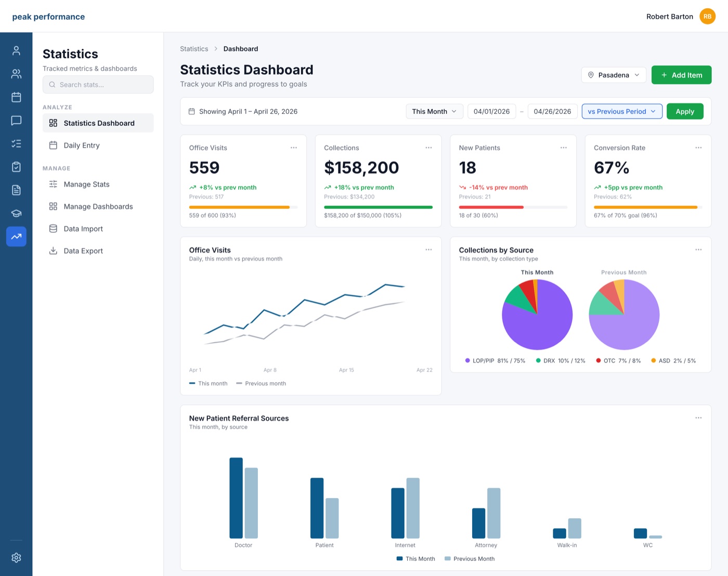The image size is (728, 576).
Task: Toggle DRX pie legend entry
Action: [561, 361]
